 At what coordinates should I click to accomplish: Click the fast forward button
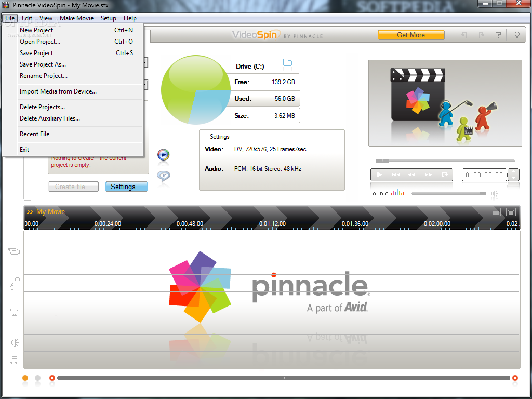[428, 175]
